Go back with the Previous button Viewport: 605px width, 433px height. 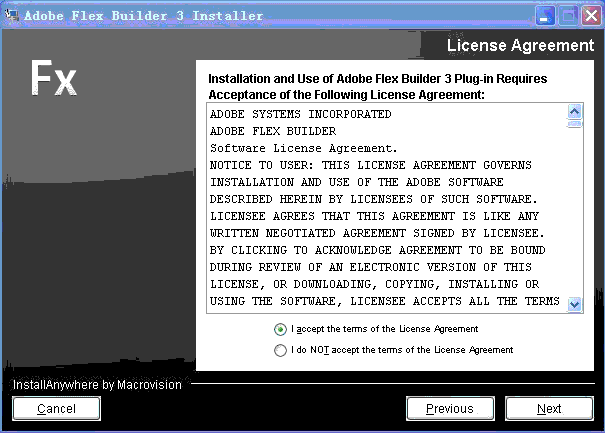pos(450,408)
